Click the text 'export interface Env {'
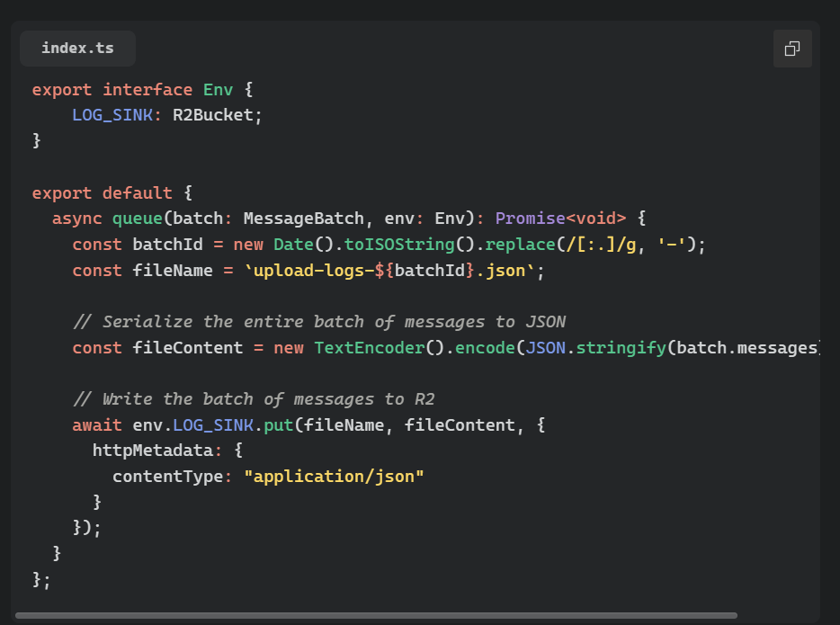 click(x=142, y=89)
